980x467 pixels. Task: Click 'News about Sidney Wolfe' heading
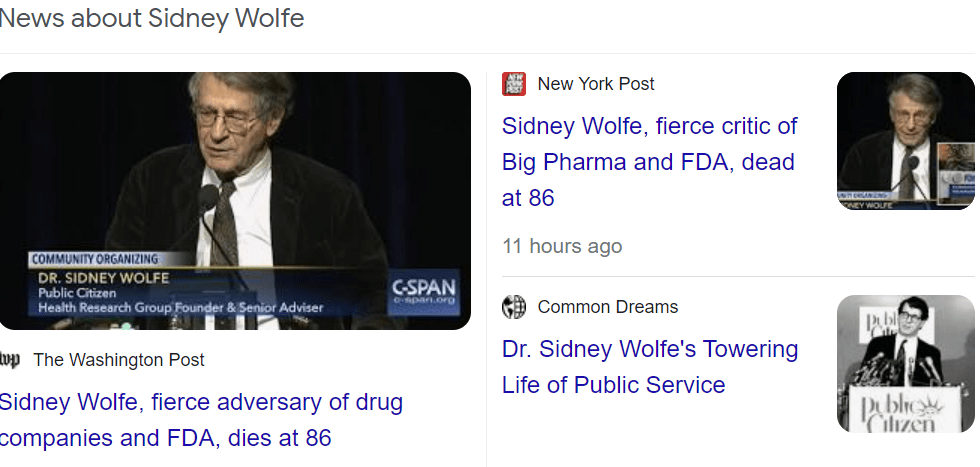click(152, 18)
